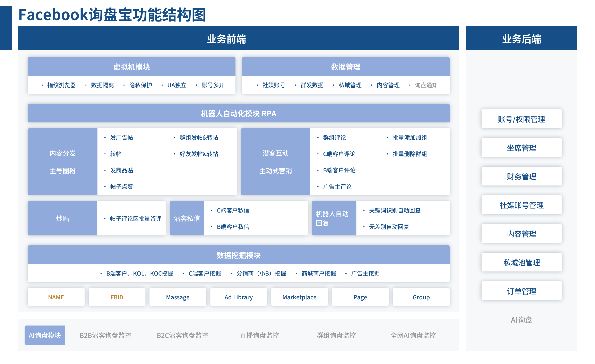This screenshot has height=364, width=595.
Task: Click B端客户、KOL、KOC挖掘 item
Action: point(140,274)
